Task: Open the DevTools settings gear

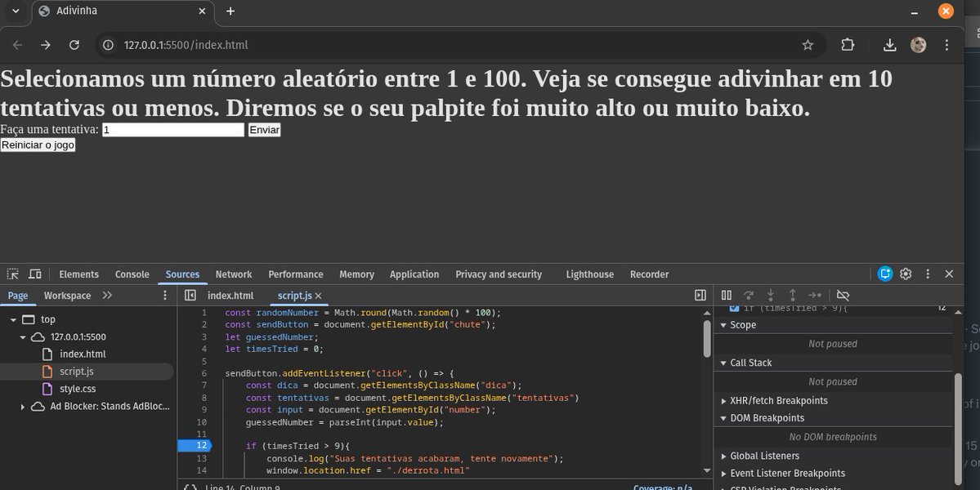Action: tap(906, 274)
